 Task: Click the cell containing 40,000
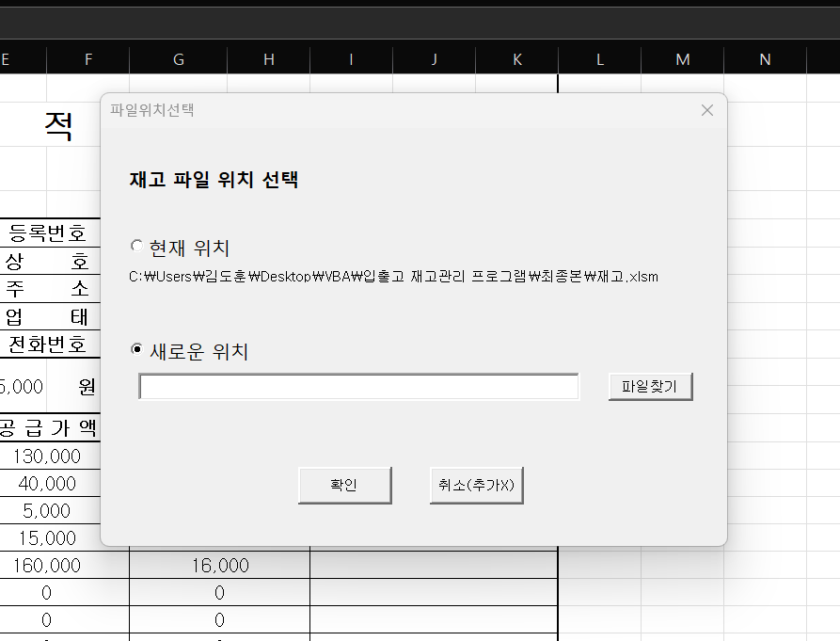point(51,484)
